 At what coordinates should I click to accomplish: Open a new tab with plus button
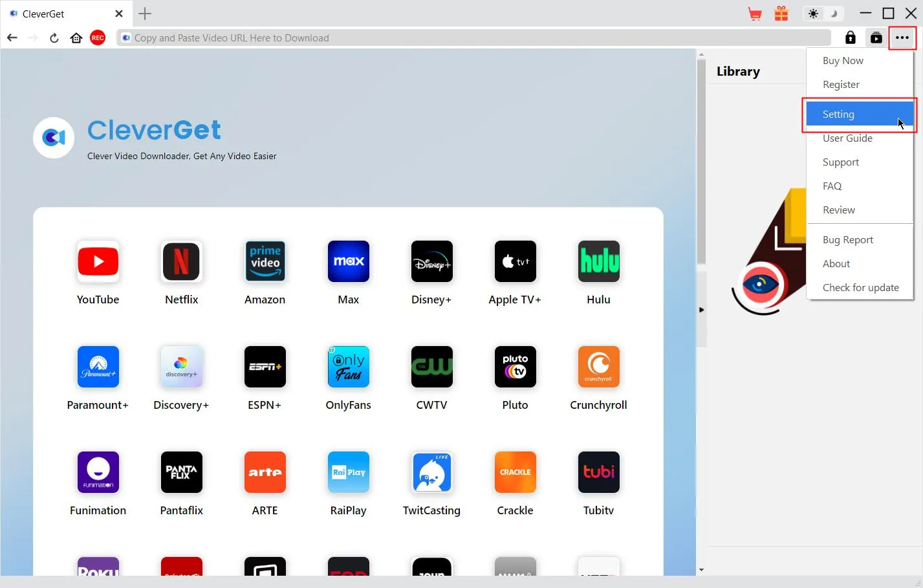[145, 14]
